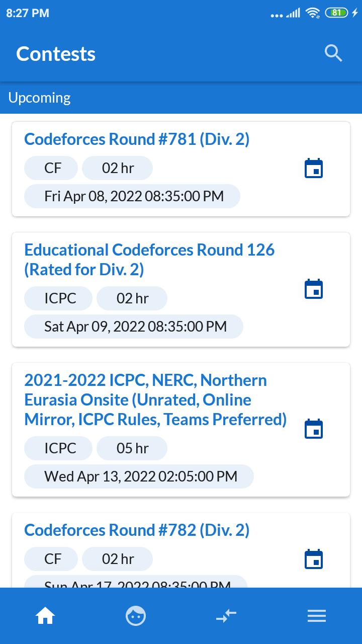The width and height of the screenshot is (362, 644).
Task: Tap calendar icon for Educational Round 126
Action: [314, 289]
